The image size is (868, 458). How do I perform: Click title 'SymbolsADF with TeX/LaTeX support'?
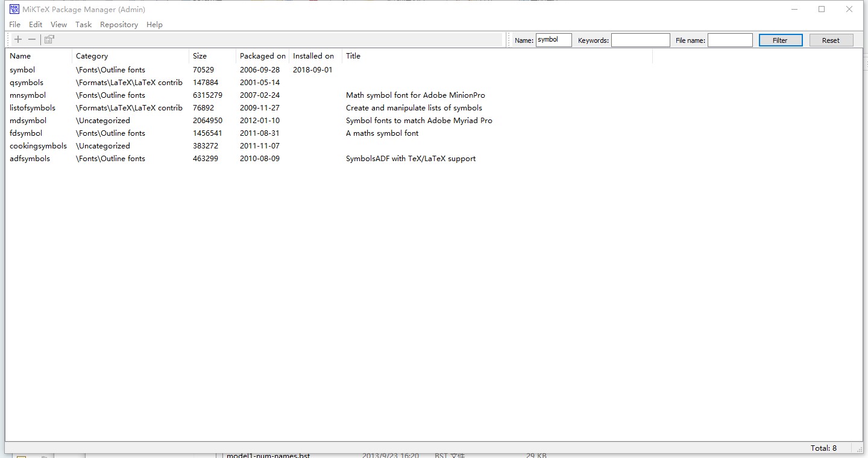tap(410, 159)
